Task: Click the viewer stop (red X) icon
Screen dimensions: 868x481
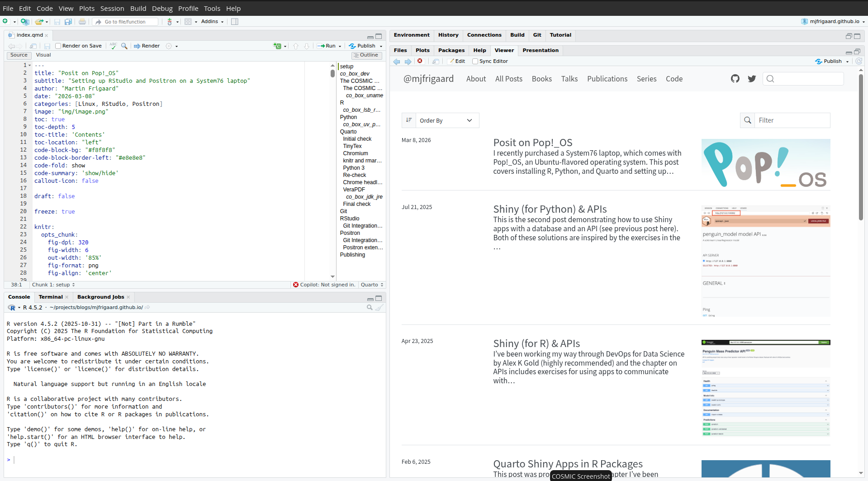Action: pos(420,61)
